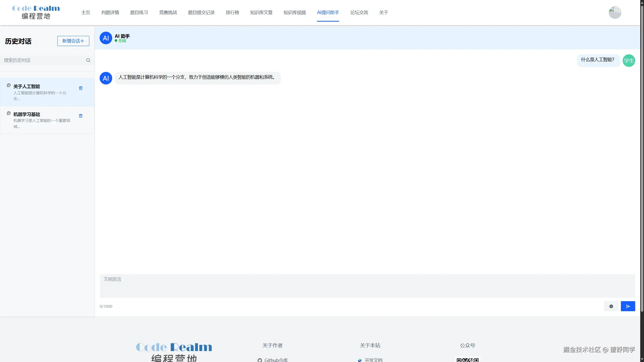Click the GitHub icon in footer
Viewport: 644px width, 362px height.
click(x=260, y=360)
